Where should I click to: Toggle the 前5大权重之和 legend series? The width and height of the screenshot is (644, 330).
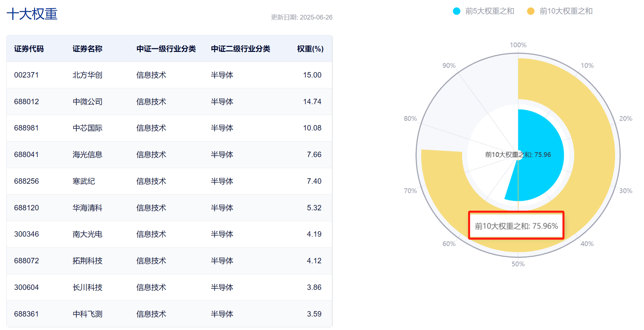[489, 11]
